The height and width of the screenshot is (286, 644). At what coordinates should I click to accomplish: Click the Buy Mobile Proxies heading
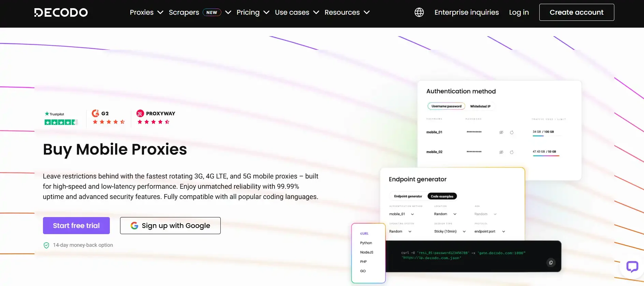[x=115, y=149]
